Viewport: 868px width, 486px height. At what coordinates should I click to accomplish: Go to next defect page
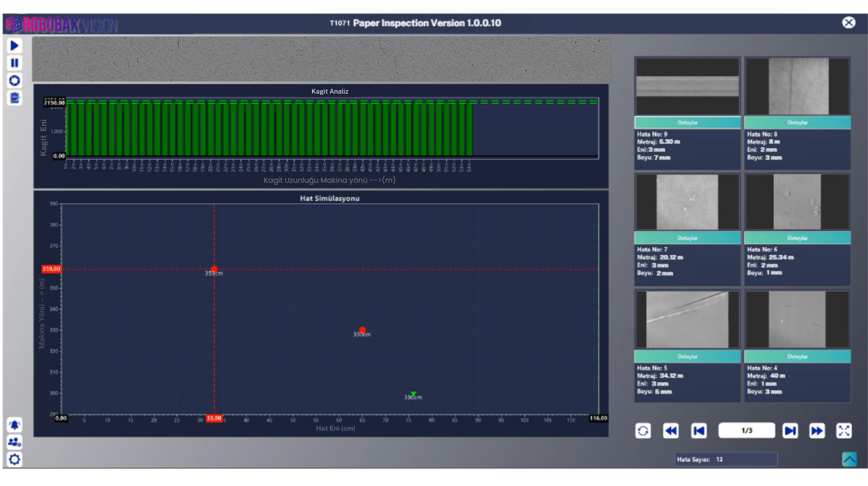[790, 431]
